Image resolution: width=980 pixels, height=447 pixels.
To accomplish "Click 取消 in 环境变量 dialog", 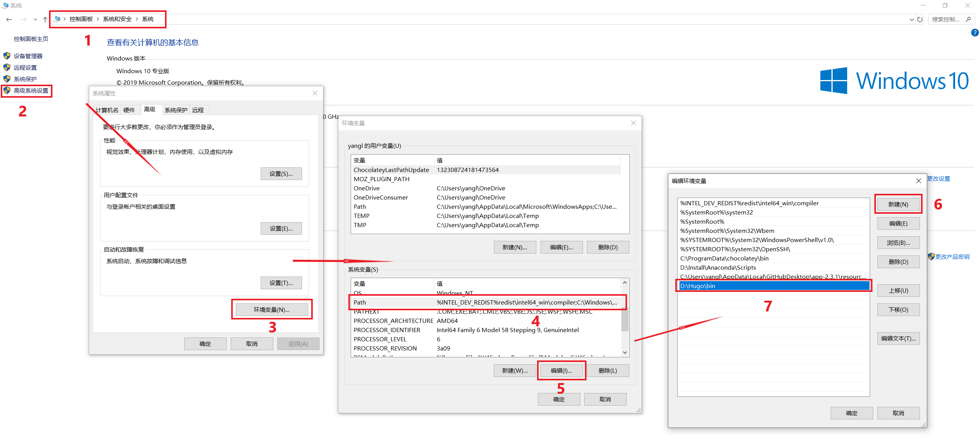I will (x=605, y=399).
